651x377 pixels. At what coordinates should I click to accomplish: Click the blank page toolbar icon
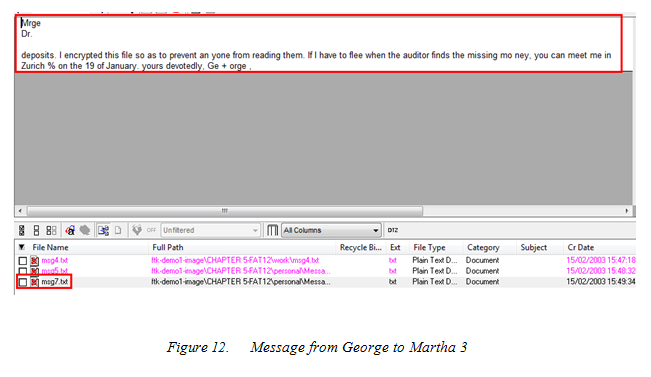(x=118, y=230)
